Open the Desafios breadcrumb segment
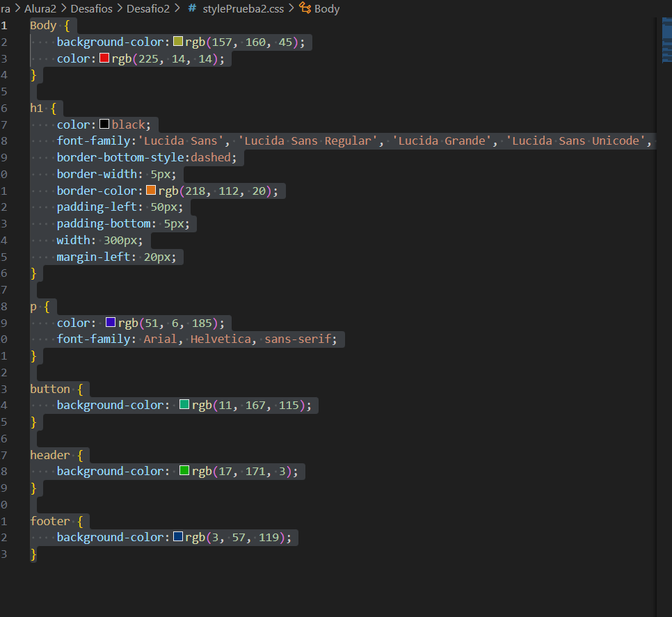The height and width of the screenshot is (617, 672). 91,8
